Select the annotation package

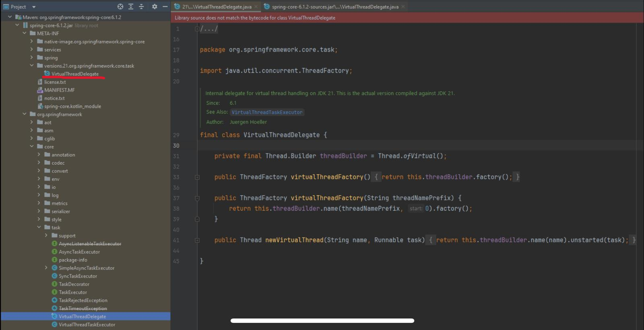pos(63,155)
